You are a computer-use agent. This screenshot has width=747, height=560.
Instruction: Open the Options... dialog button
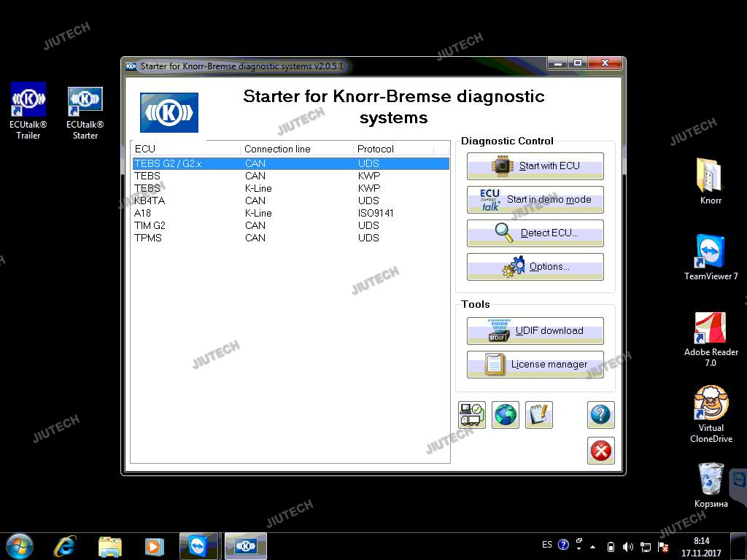click(535, 267)
